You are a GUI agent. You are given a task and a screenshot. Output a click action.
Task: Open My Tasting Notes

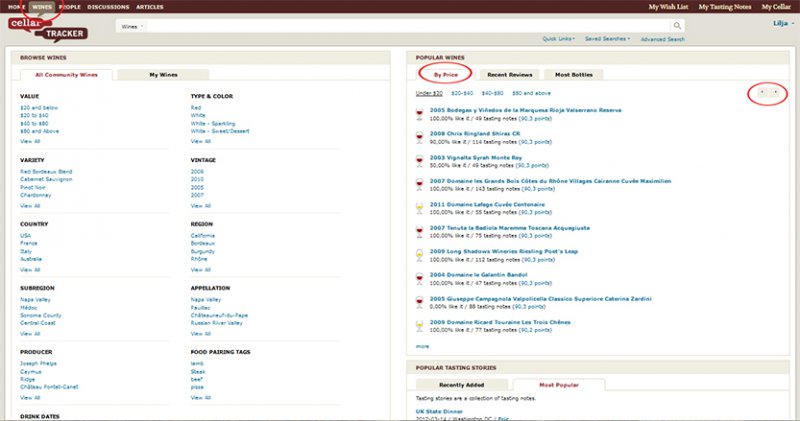pyautogui.click(x=724, y=7)
